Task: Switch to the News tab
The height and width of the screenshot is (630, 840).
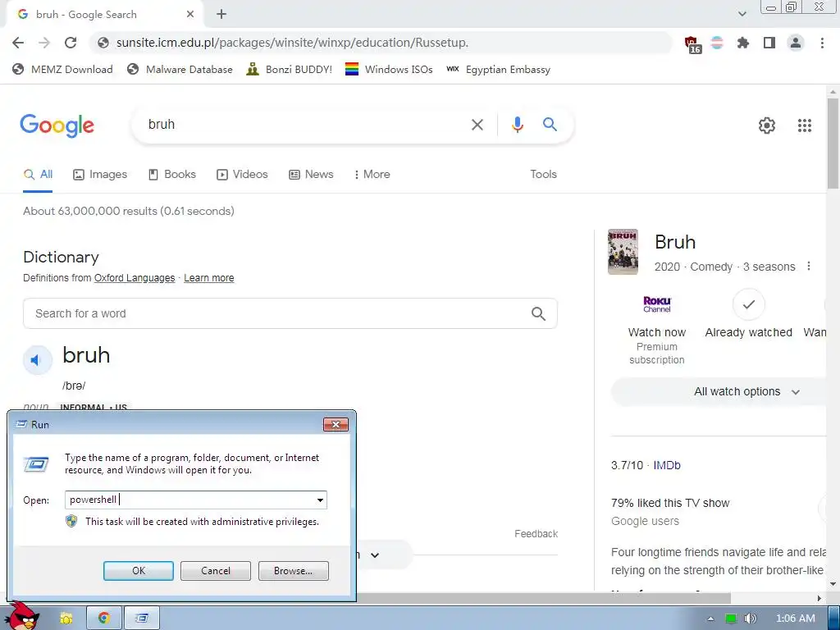Action: [311, 174]
